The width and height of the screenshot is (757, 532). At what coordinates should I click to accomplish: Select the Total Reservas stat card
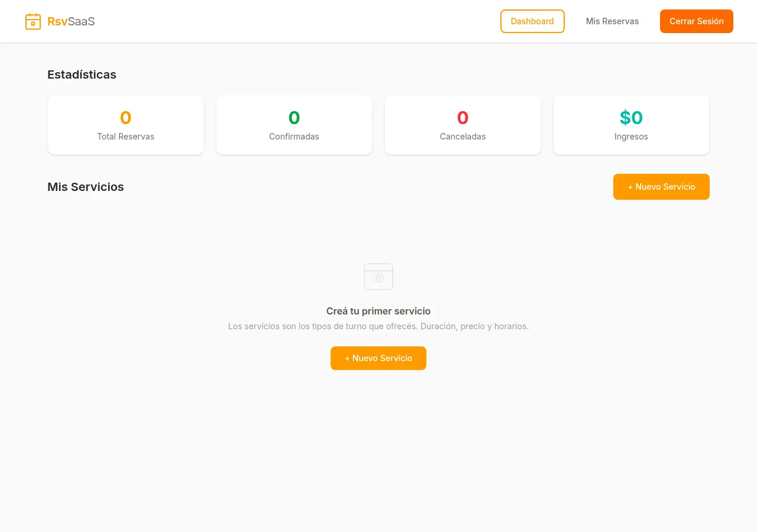pos(125,125)
